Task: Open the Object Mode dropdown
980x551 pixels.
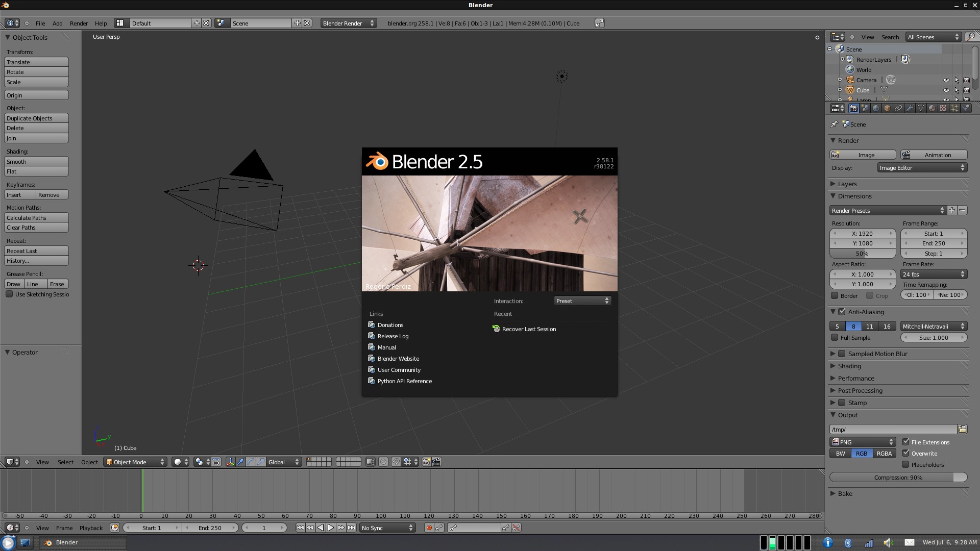Action: [136, 462]
